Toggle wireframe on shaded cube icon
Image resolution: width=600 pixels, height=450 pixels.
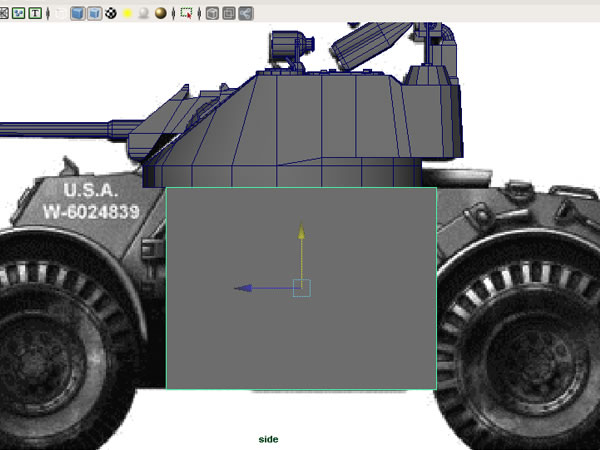(x=94, y=14)
